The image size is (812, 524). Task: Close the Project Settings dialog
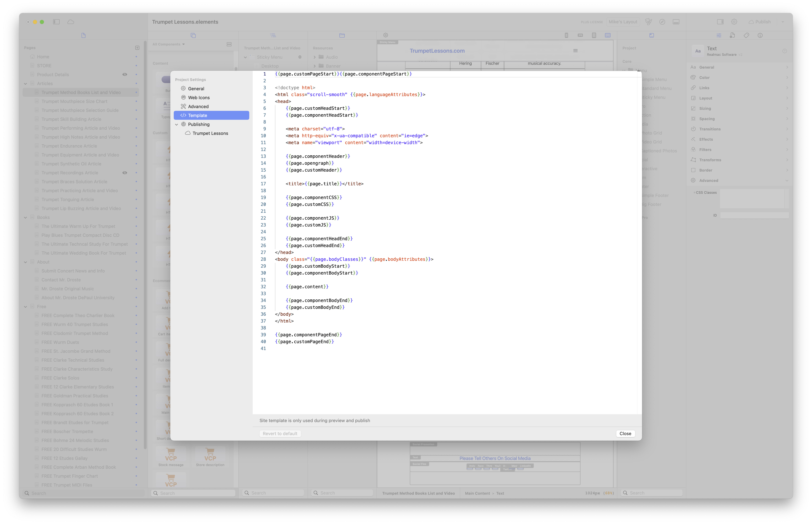pyautogui.click(x=625, y=433)
